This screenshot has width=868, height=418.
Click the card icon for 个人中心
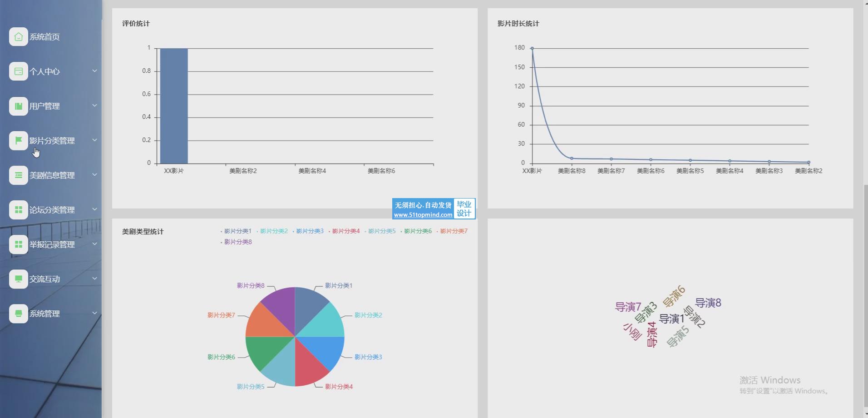(18, 71)
